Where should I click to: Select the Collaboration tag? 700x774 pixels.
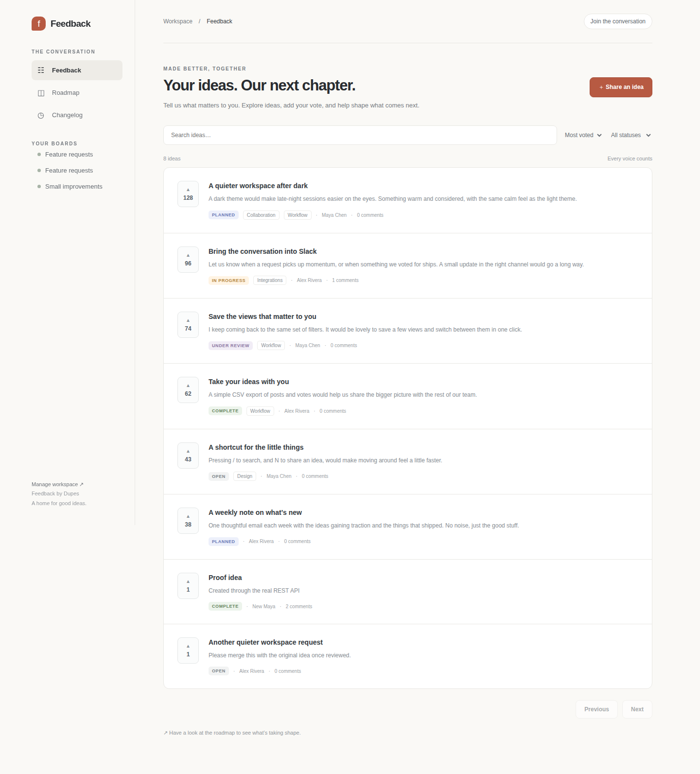(x=261, y=215)
